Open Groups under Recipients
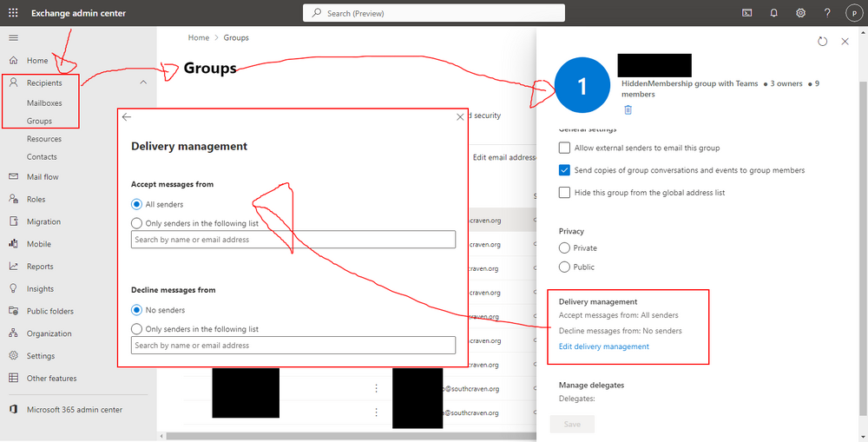Screen dimensions: 868x442 point(39,121)
